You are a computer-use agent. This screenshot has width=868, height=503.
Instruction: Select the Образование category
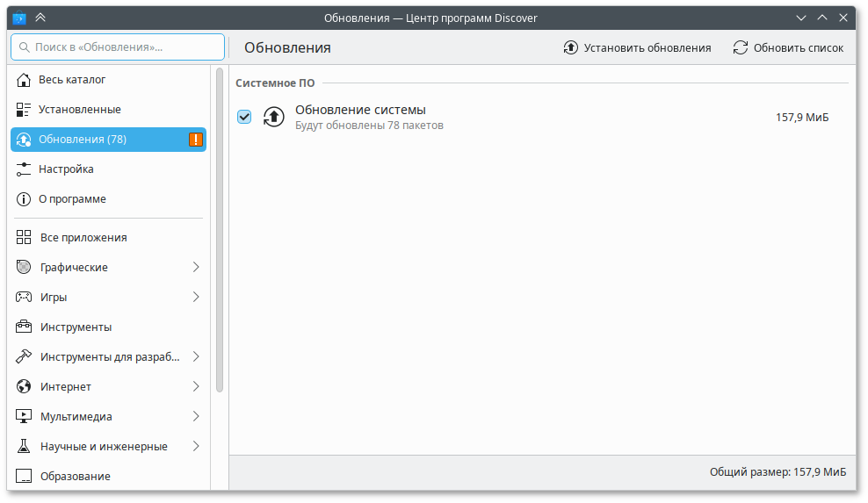coord(75,477)
